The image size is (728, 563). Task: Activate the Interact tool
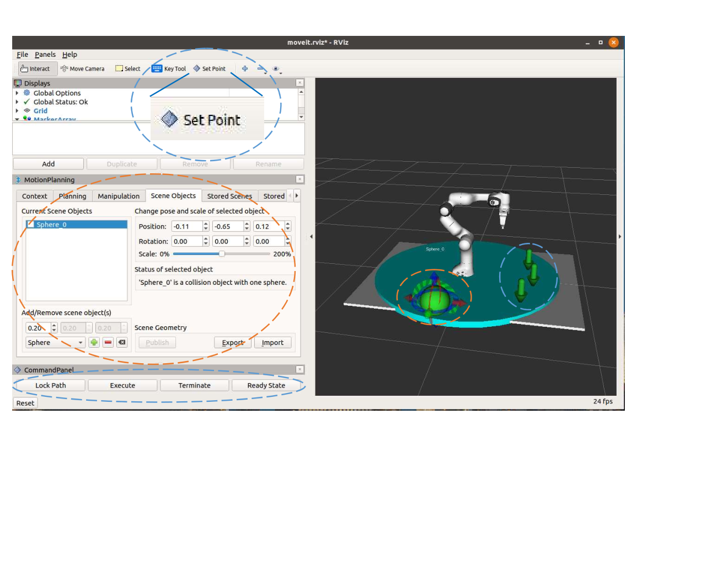point(35,69)
